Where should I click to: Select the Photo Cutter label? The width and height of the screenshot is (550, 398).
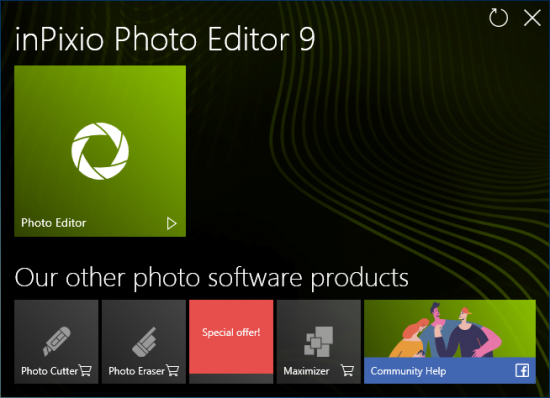tap(49, 371)
